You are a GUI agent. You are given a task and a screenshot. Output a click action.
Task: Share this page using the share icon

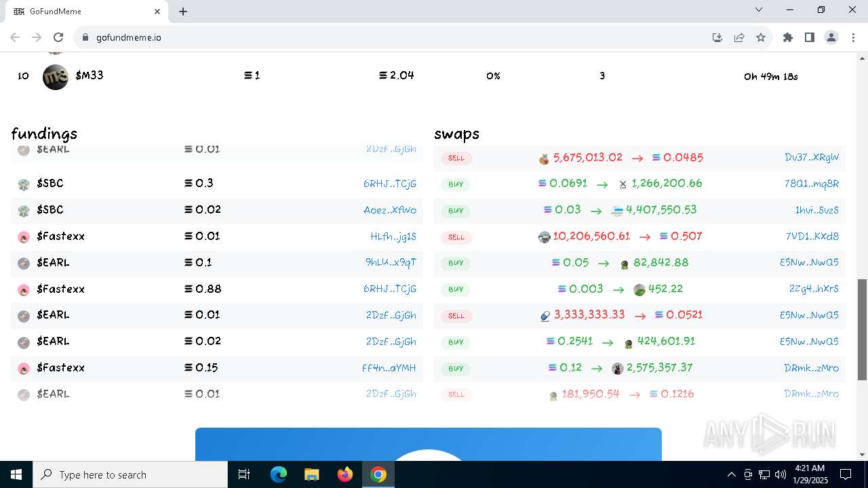point(739,37)
